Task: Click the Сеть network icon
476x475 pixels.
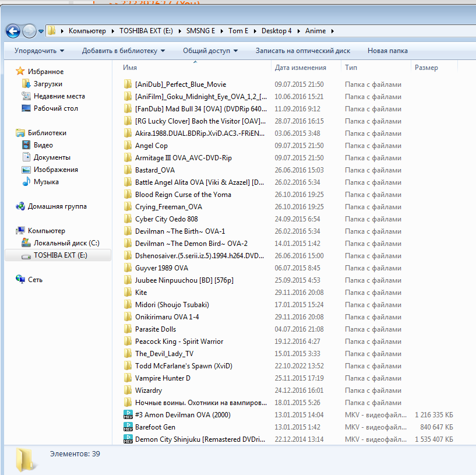Action: [x=20, y=279]
